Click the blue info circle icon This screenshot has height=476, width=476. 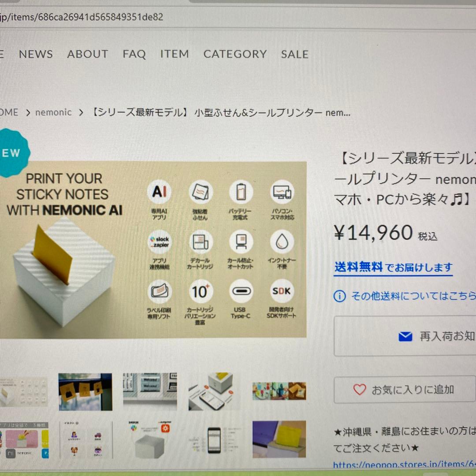pyautogui.click(x=339, y=296)
